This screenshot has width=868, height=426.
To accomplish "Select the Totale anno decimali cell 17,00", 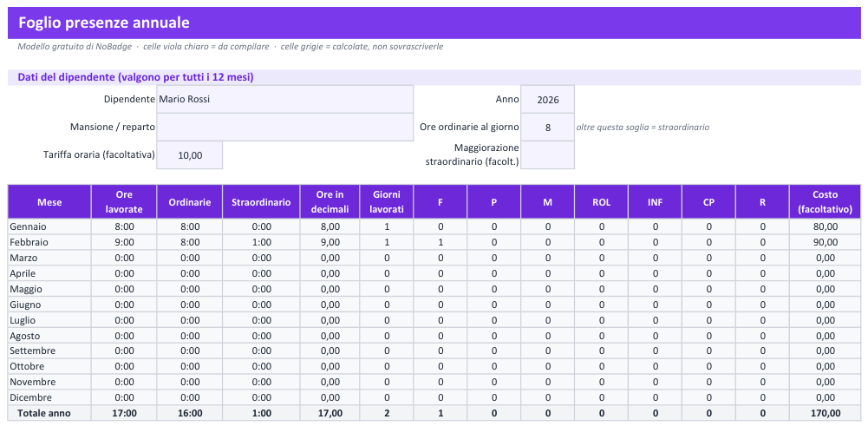I will [x=330, y=413].
